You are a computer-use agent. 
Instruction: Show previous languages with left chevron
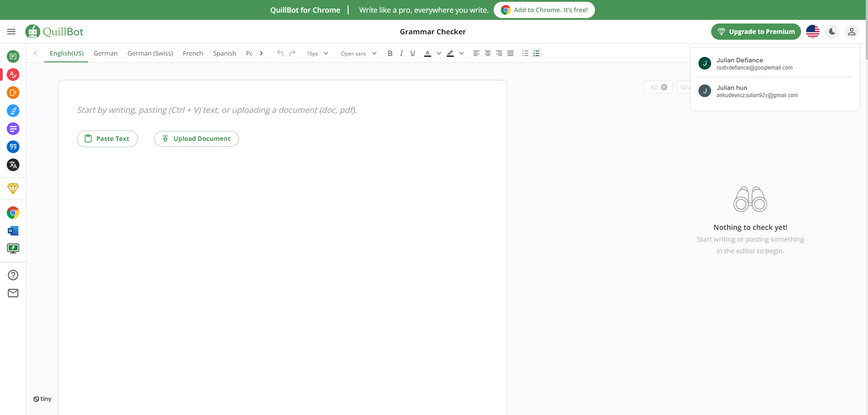click(x=35, y=53)
